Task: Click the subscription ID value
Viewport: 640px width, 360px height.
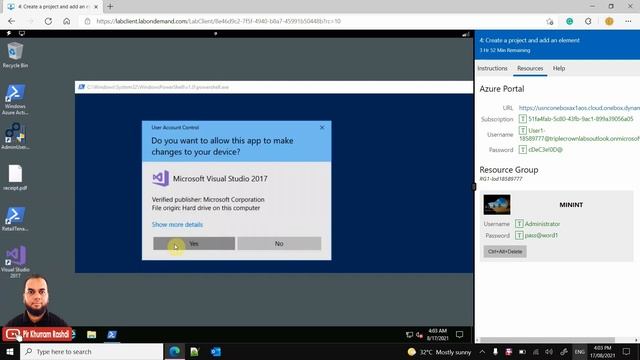Action: coord(580,119)
